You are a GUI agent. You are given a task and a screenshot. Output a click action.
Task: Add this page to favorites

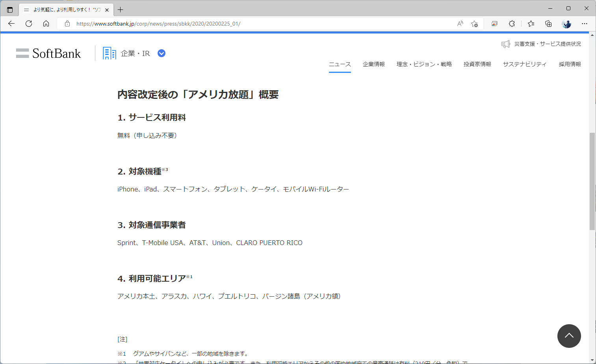coord(475,24)
